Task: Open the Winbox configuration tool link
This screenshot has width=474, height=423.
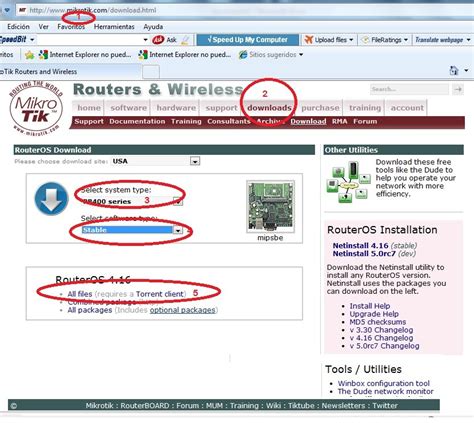Action: point(384,383)
